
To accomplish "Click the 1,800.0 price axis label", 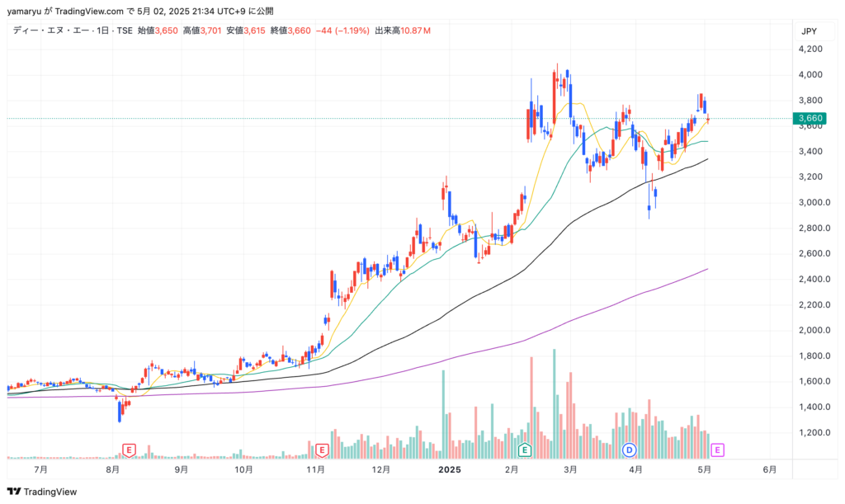I will pos(814,356).
